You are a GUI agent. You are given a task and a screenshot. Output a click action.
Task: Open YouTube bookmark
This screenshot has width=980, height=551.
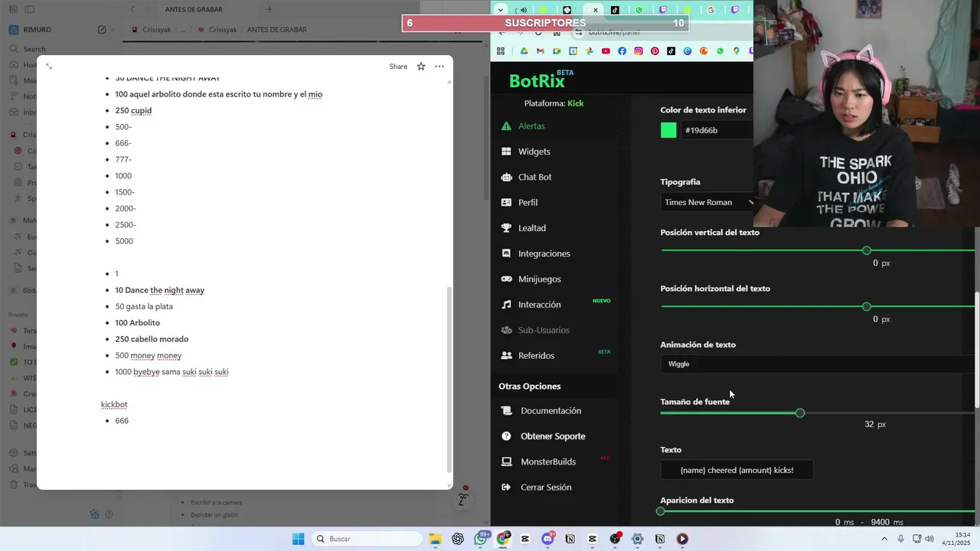click(606, 51)
